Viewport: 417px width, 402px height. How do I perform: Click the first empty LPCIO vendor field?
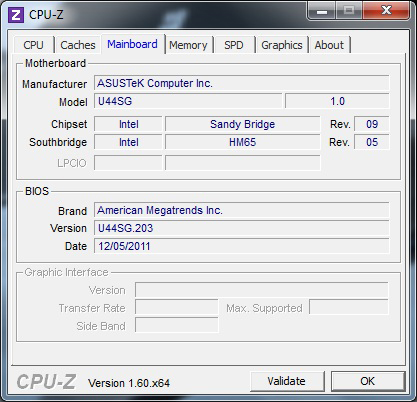[x=128, y=163]
